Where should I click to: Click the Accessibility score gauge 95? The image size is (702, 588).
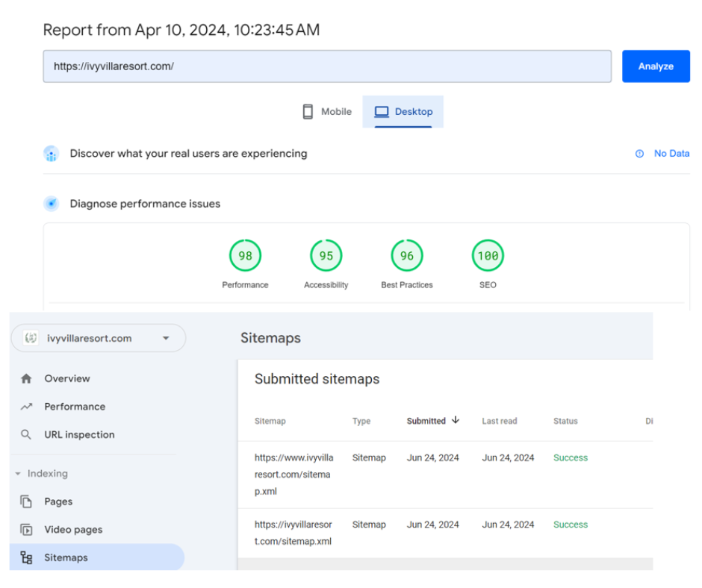[x=326, y=256]
